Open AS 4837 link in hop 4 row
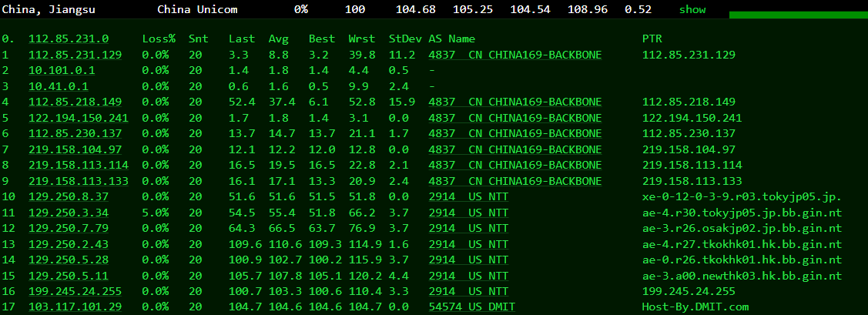Viewport: 868px width, 315px height. coord(514,102)
